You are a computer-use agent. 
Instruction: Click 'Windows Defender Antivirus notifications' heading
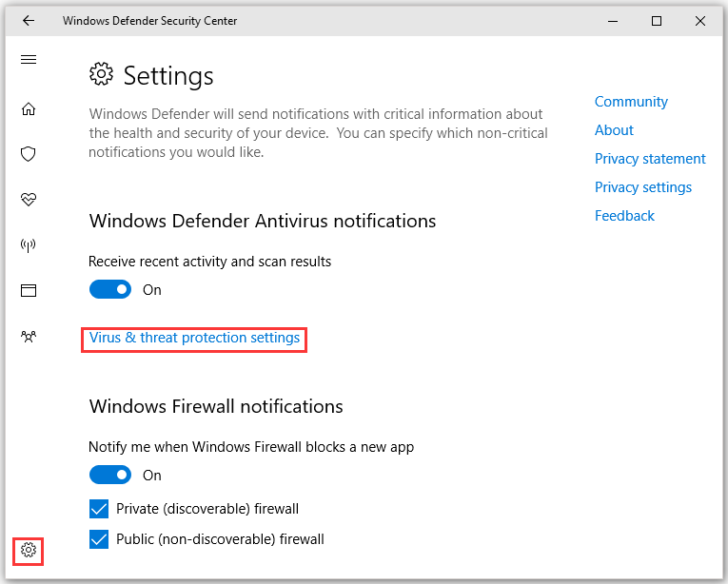[x=263, y=221]
